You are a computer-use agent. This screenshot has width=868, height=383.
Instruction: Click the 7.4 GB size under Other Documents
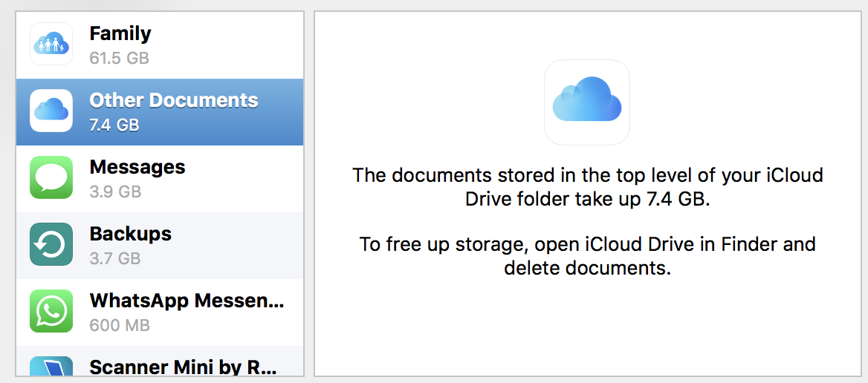coord(114,125)
